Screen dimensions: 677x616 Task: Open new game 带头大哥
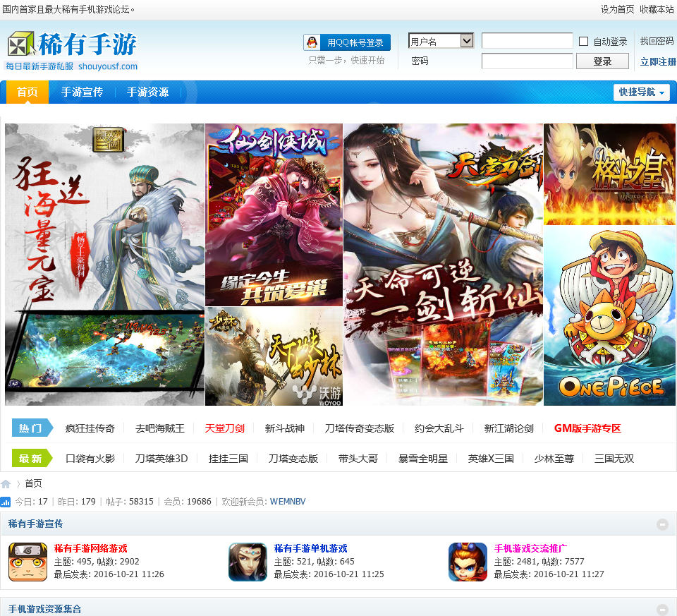(x=358, y=459)
